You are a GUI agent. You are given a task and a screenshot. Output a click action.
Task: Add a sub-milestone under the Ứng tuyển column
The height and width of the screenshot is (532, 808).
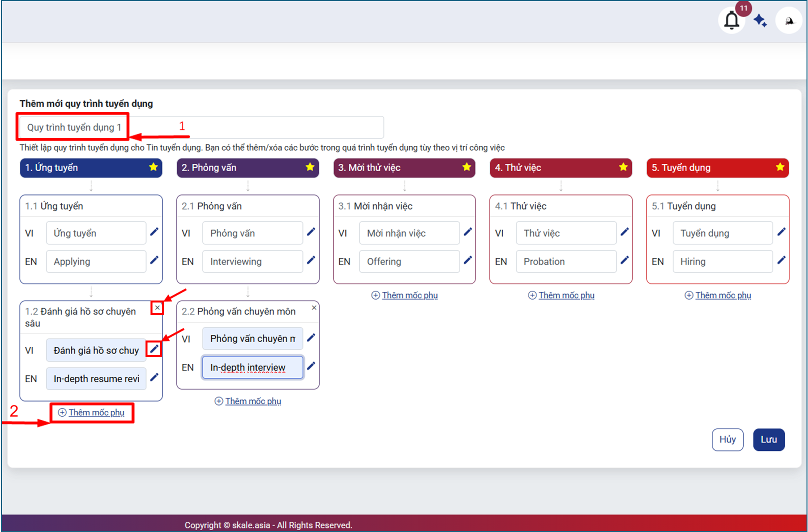click(x=91, y=412)
